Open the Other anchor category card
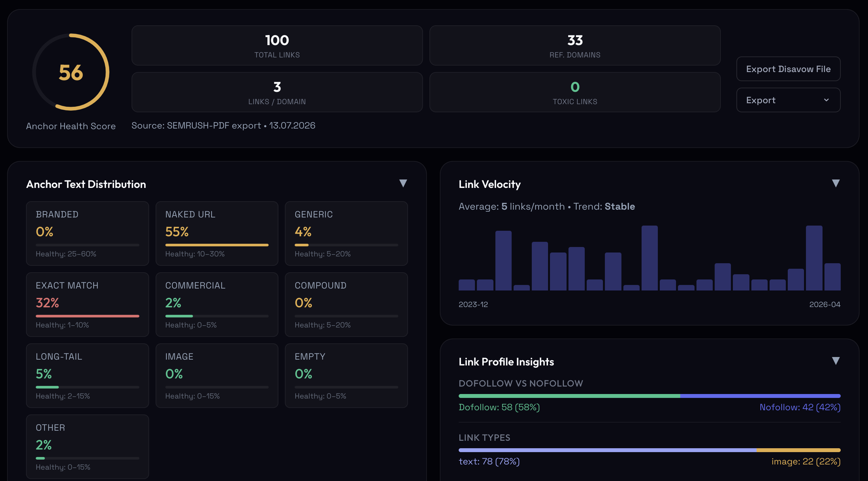Image resolution: width=868 pixels, height=481 pixels. pos(88,447)
